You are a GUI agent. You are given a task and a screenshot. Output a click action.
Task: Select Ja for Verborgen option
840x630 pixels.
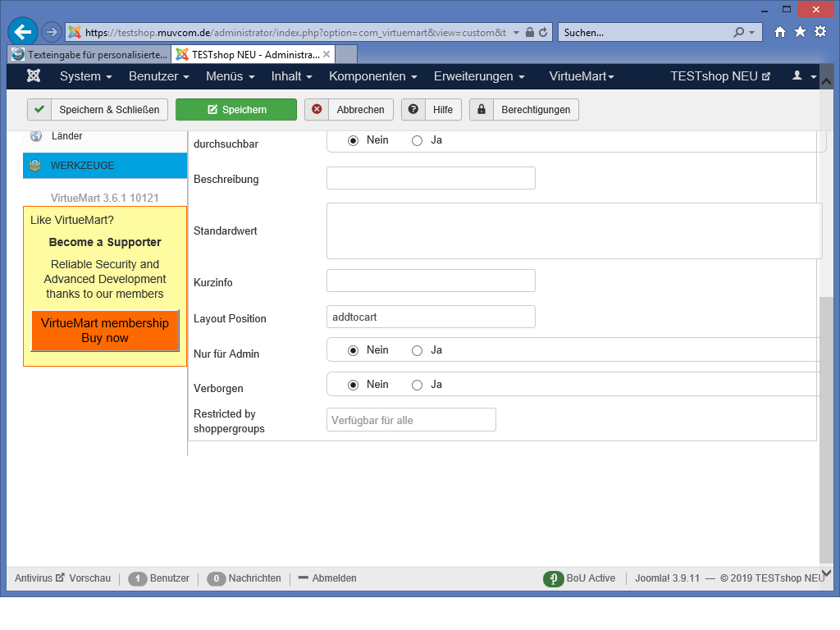tap(418, 385)
